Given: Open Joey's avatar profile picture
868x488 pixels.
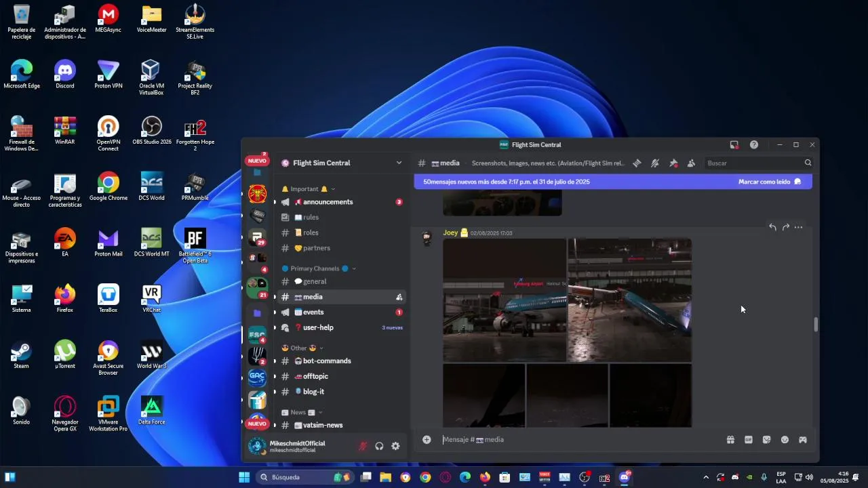Looking at the screenshot, I should 427,239.
